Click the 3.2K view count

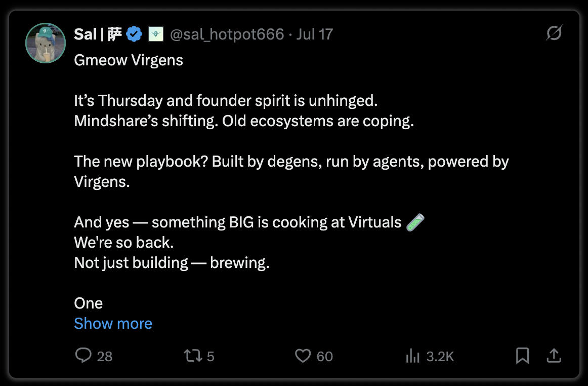point(440,356)
